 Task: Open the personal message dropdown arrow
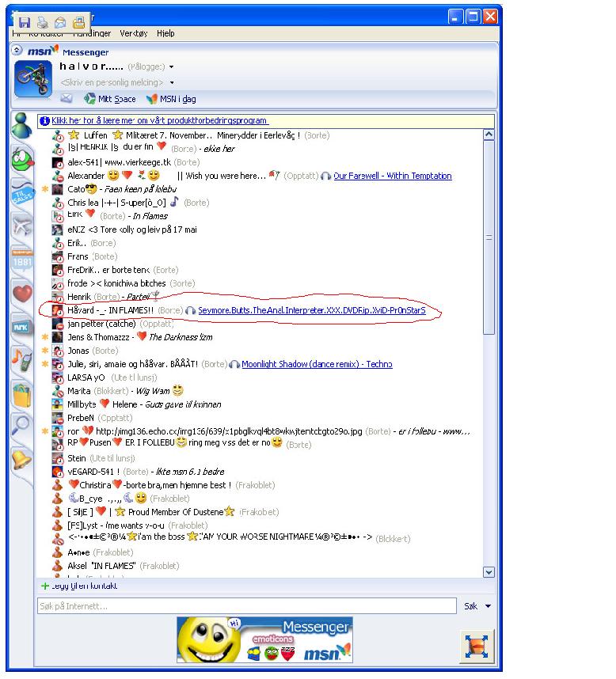[172, 83]
